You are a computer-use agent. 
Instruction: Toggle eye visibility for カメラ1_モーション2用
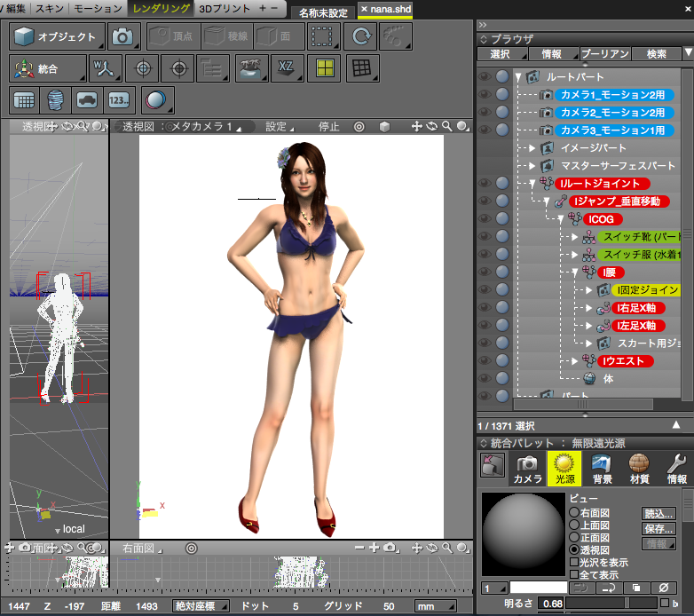coord(485,94)
